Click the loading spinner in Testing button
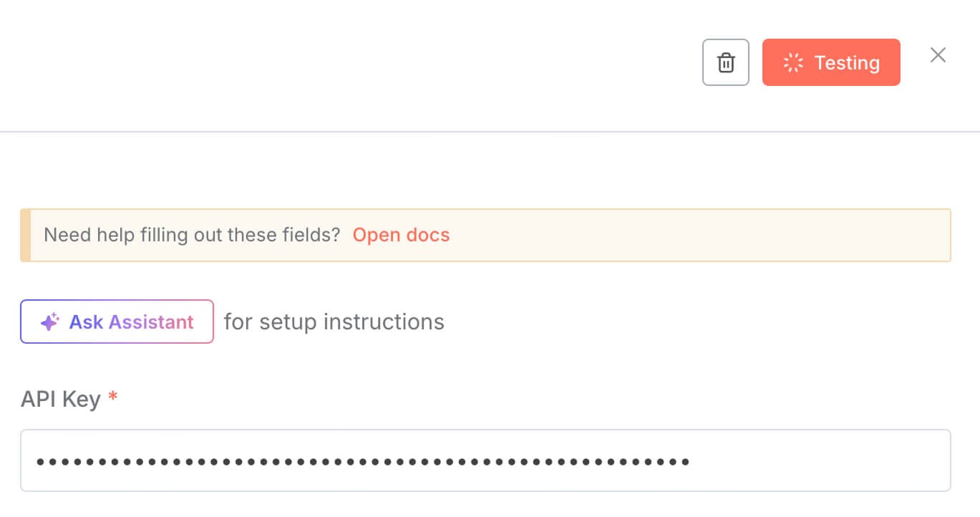 pos(793,63)
